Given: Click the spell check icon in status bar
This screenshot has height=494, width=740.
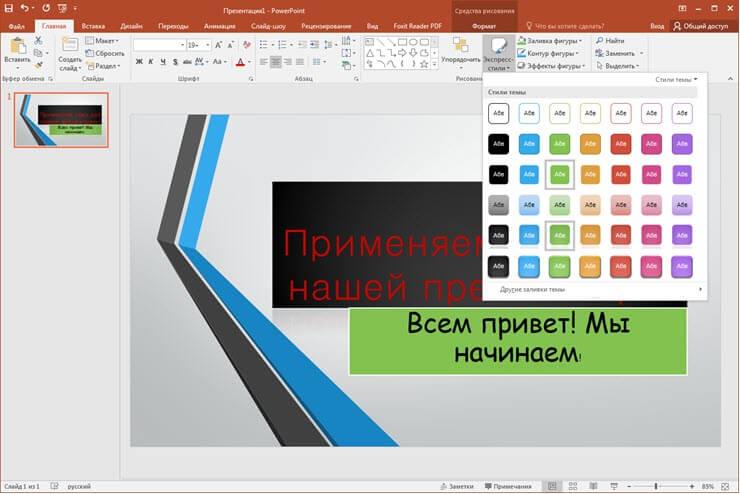Looking at the screenshot, I should coord(54,486).
